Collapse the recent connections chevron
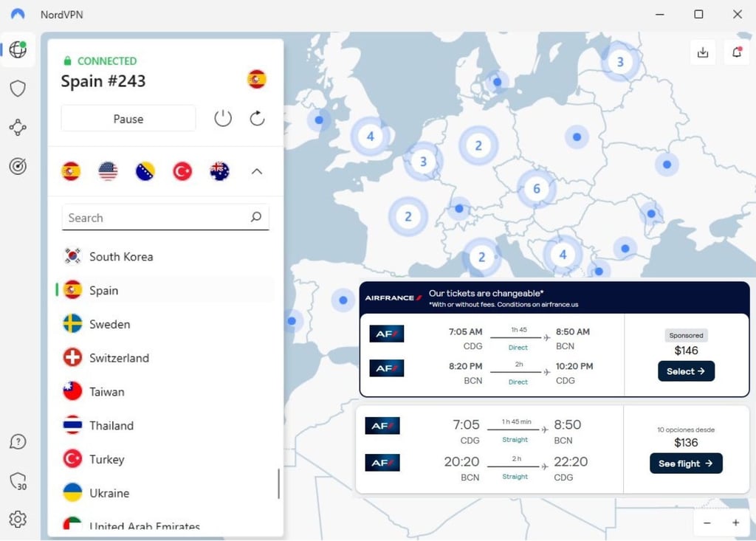The image size is (756, 541). (257, 171)
